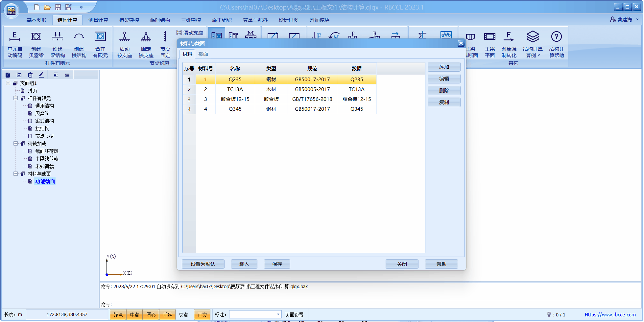Click the 添加 button in dialog
This screenshot has width=644, height=322.
(x=444, y=67)
